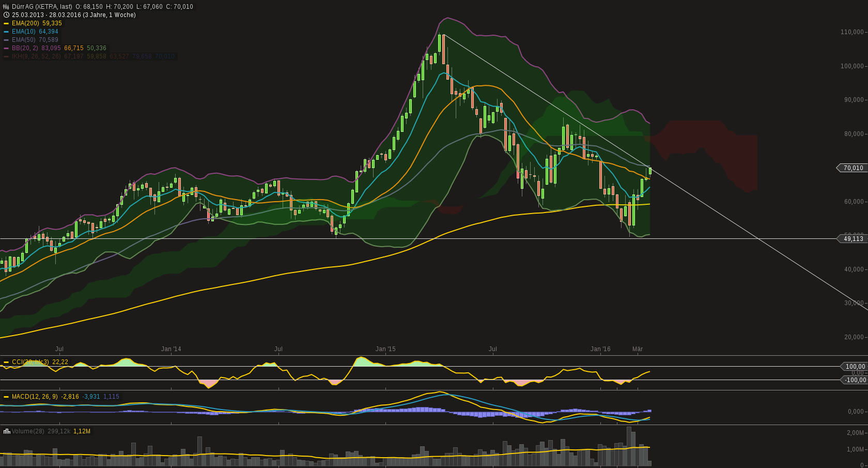
Task: Click the yellow MACD indicator line marker
Action: [x=6, y=397]
